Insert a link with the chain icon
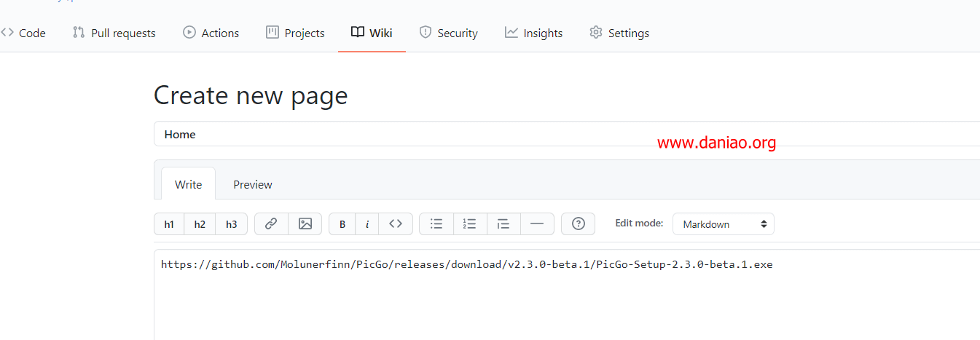This screenshot has width=980, height=340. pos(271,224)
